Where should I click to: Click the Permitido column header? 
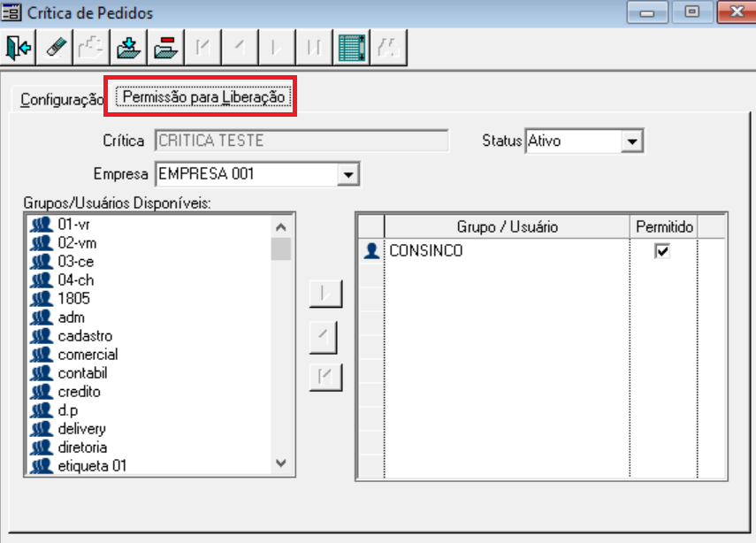point(664,226)
